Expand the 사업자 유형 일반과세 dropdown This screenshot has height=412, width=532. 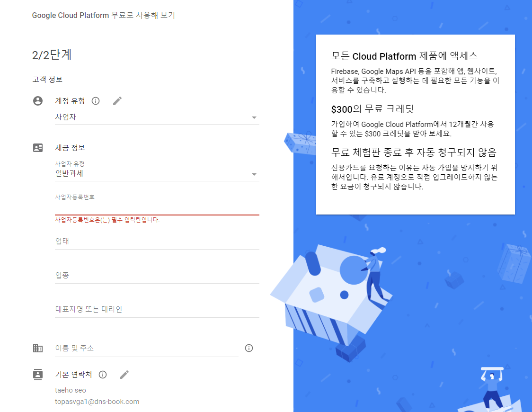click(x=157, y=174)
